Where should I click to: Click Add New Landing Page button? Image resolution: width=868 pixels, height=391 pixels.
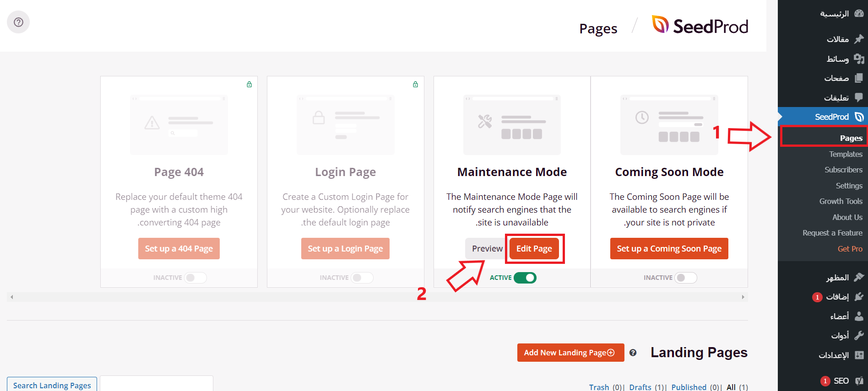pos(571,353)
